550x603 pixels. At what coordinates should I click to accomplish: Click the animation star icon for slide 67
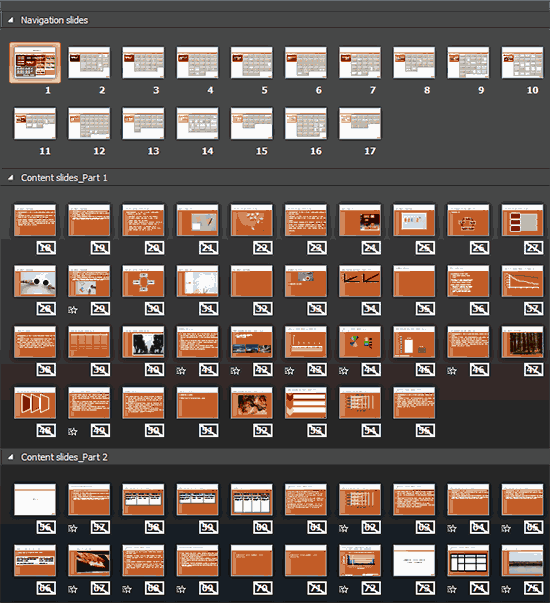(x=73, y=589)
